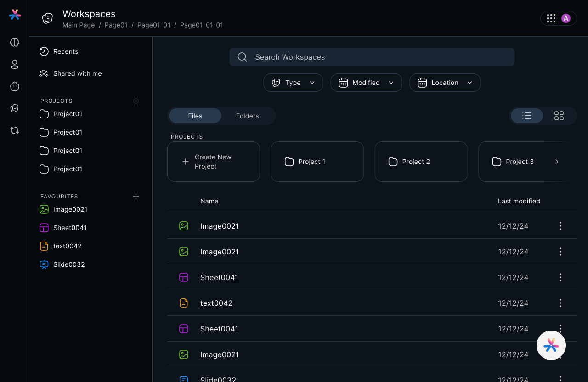Open the Modified filter dropdown
Viewport: 588px width, 382px height.
pos(366,83)
